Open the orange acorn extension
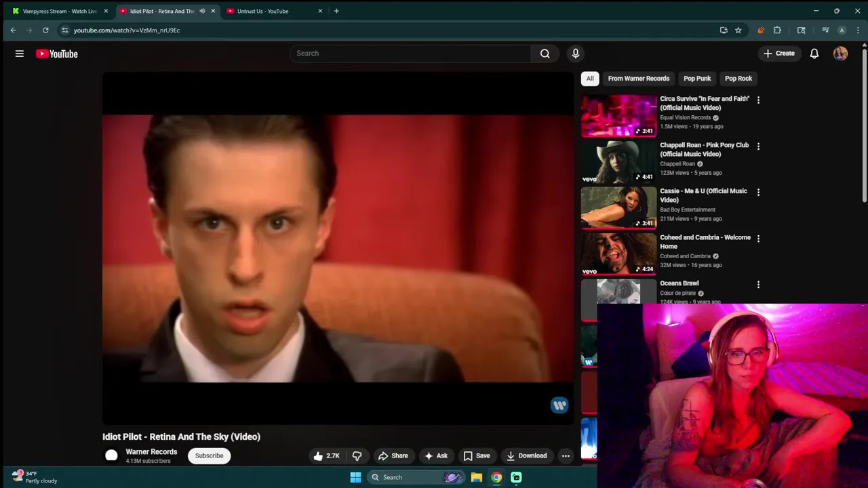The height and width of the screenshot is (488, 868). pos(760,30)
